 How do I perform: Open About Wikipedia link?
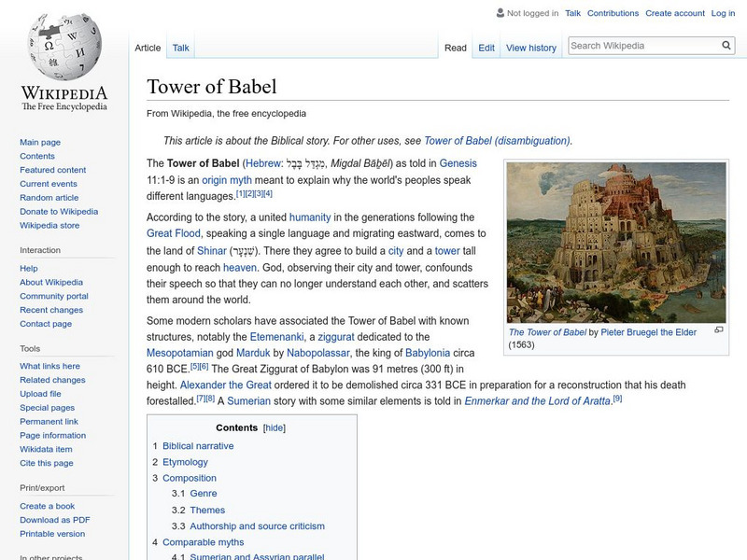click(51, 282)
